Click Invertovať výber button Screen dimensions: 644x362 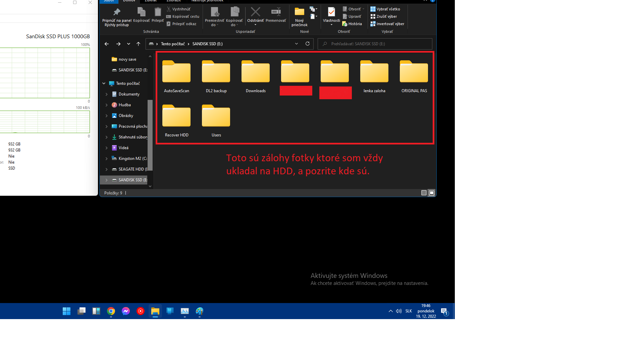coord(387,24)
